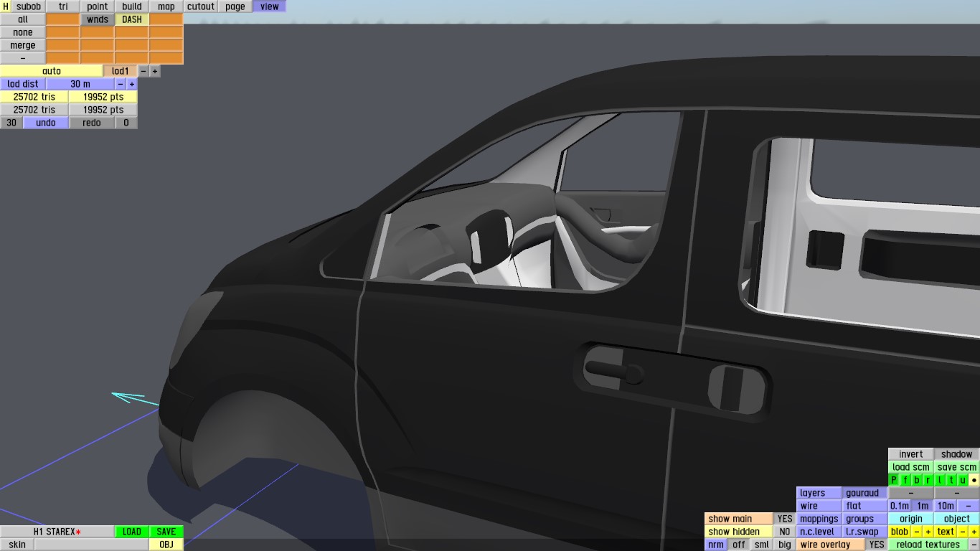Viewport: 980px width, 551px height.
Task: Click the yellow H button beside subob
Action: point(6,6)
